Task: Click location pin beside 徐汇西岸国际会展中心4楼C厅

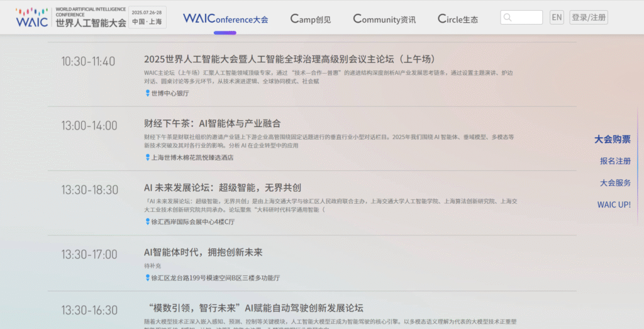Action: (x=148, y=221)
